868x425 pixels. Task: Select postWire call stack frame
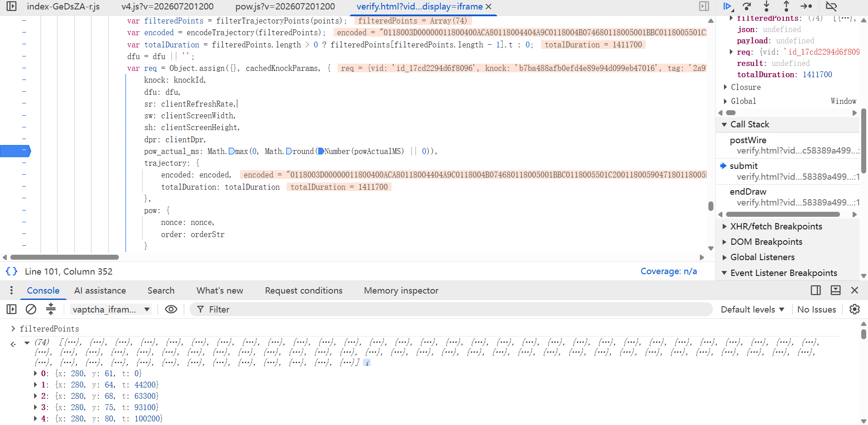(788, 145)
